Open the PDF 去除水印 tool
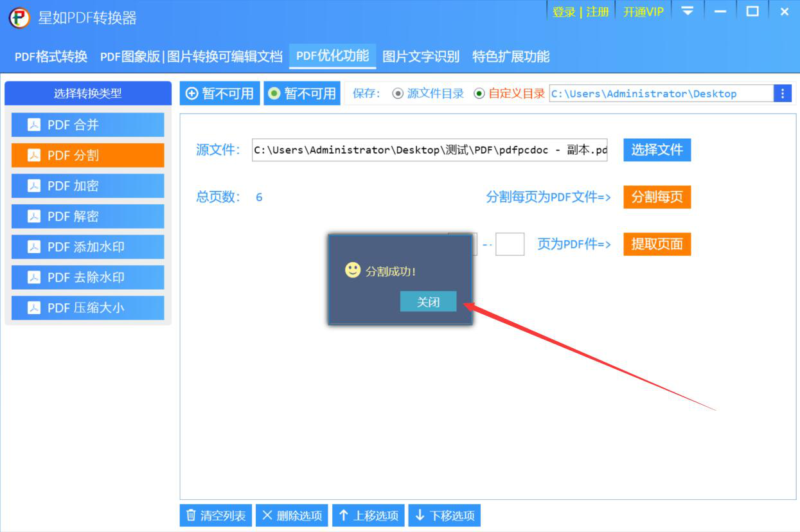 (x=87, y=277)
